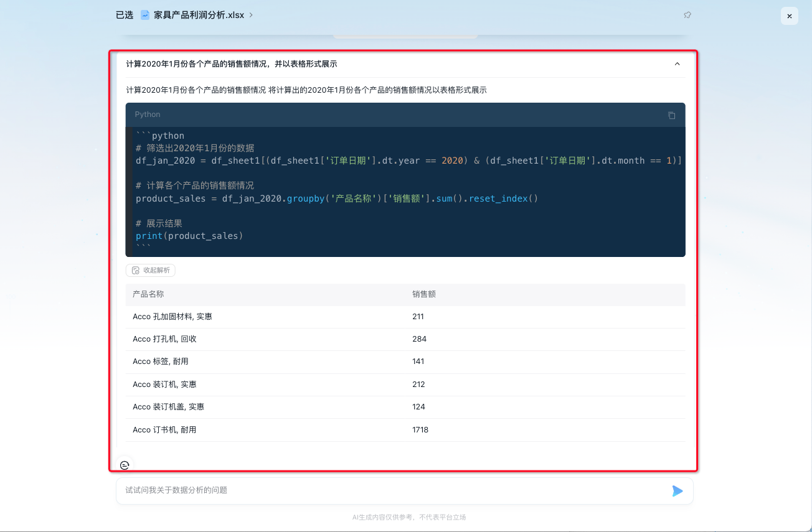Viewport: 812px width, 532px height.
Task: Collapse the answer card with the chevron
Action: (677, 63)
